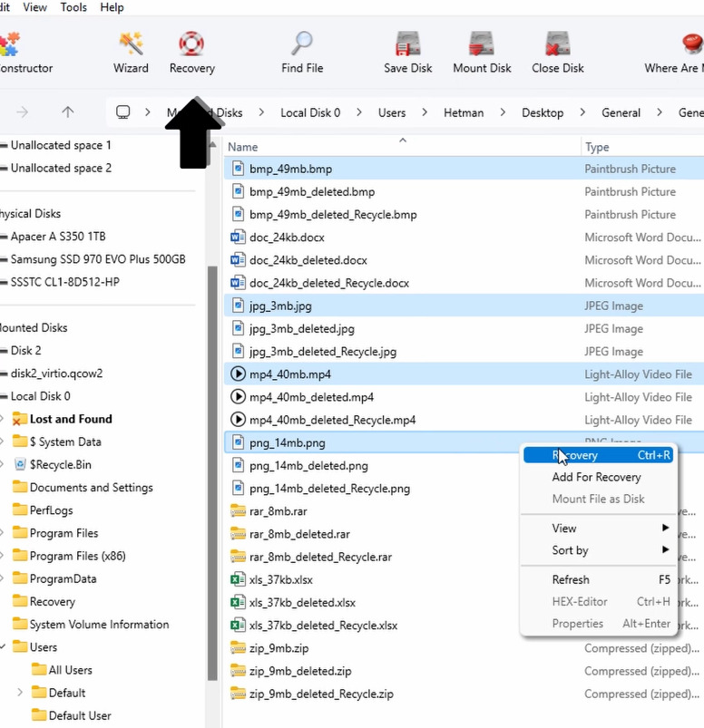Select image icon of jpg_3mb_deleted.jpg
Image resolution: width=704 pixels, height=728 pixels.
238,328
